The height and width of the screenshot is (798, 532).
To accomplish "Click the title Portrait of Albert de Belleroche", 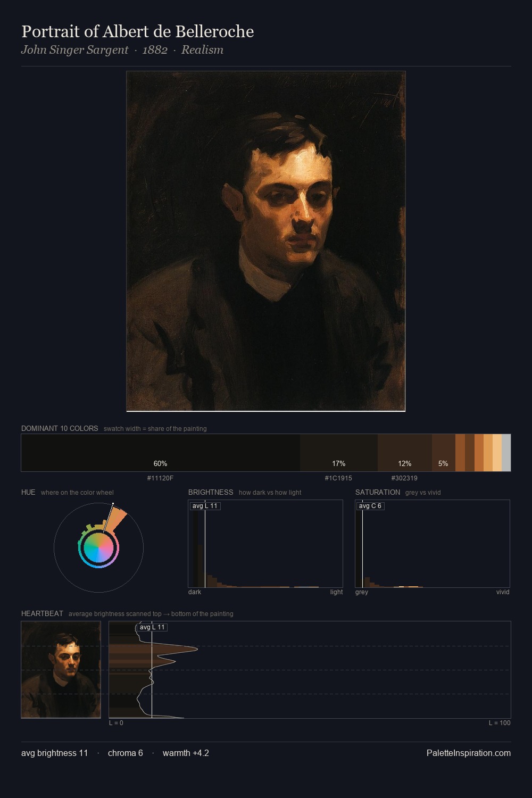I will click(137, 31).
